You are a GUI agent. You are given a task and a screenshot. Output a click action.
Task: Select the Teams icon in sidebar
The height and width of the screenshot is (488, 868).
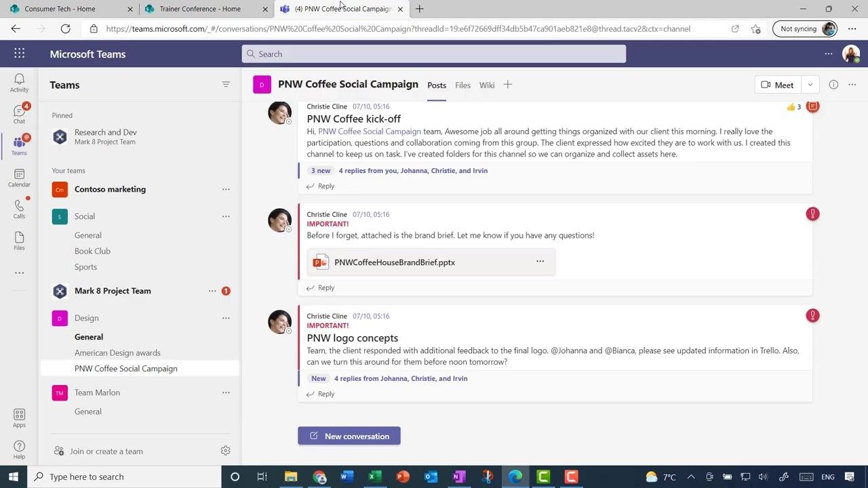click(x=19, y=145)
